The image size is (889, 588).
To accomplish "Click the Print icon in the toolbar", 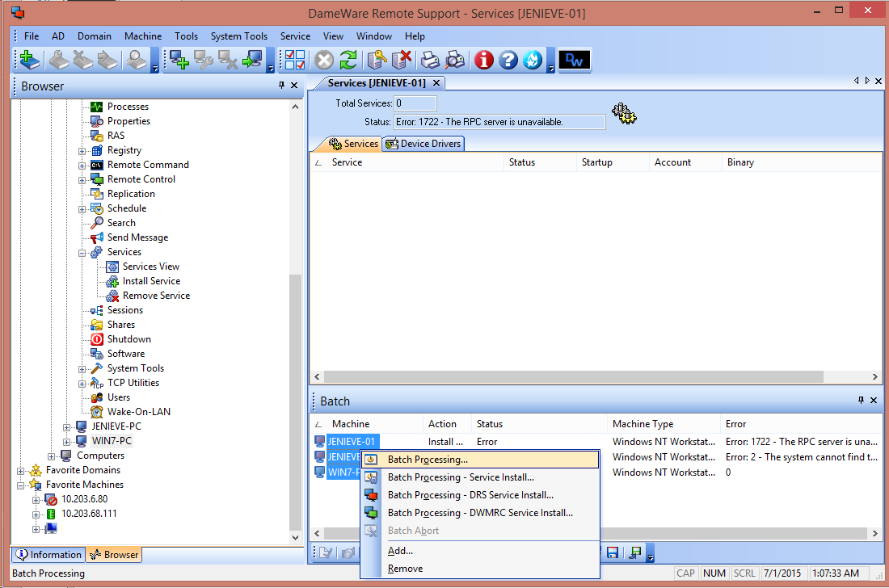I will pyautogui.click(x=431, y=60).
